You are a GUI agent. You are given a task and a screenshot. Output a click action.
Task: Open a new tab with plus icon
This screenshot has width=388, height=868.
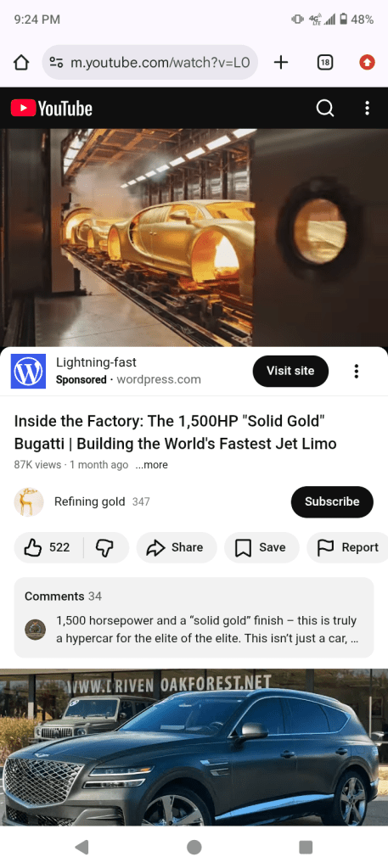tap(281, 63)
